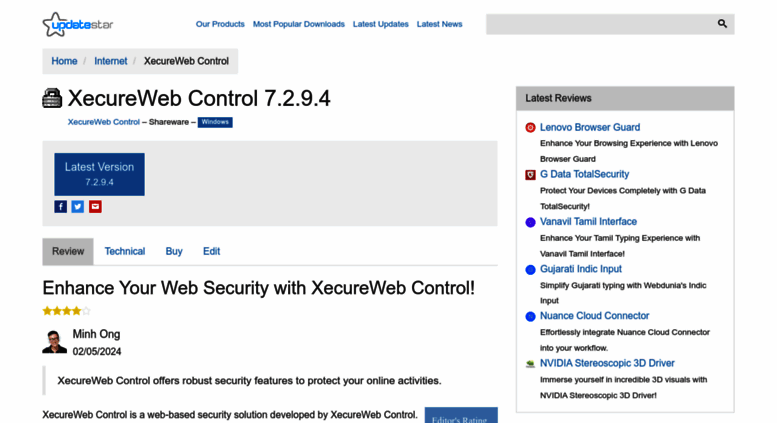Image resolution: width=777 pixels, height=423 pixels.
Task: Click the Latest Version 7.2.9.4 button
Action: [x=100, y=174]
